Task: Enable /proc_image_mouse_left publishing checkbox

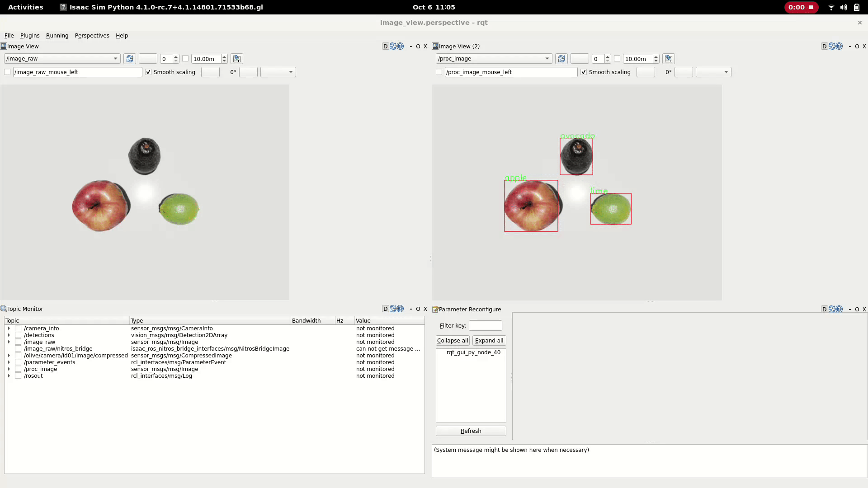Action: point(439,72)
